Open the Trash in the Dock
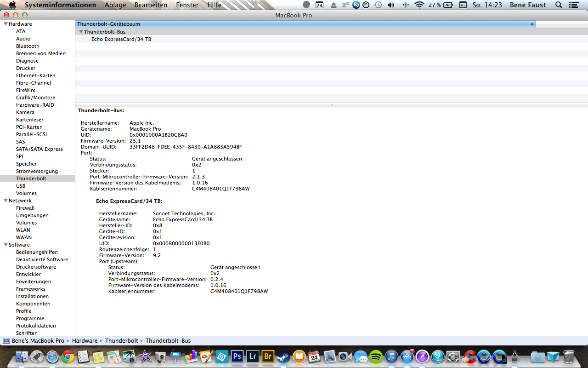Viewport: 588px width, 368px height. pyautogui.click(x=569, y=356)
